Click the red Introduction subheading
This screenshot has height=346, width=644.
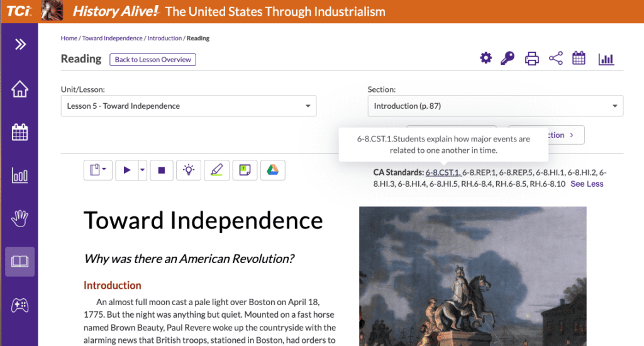(113, 285)
